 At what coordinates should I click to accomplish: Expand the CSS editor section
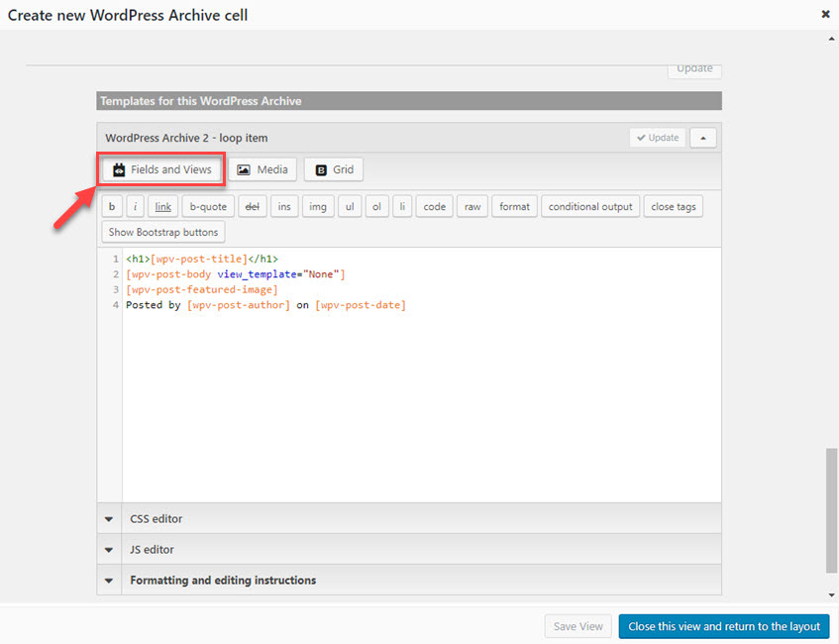pyautogui.click(x=409, y=519)
